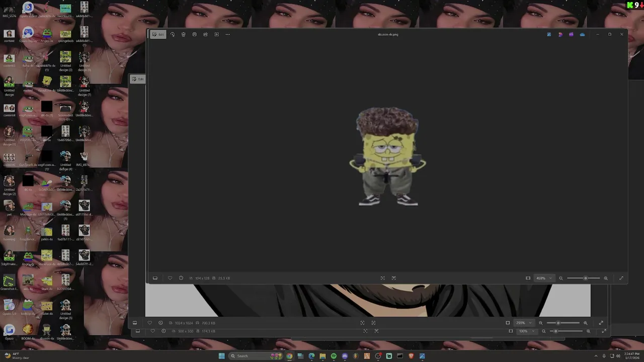Image resolution: width=644 pixels, height=362 pixels.
Task: Toggle filmstrip in the 1024 x 1024 window
Action: (x=135, y=323)
